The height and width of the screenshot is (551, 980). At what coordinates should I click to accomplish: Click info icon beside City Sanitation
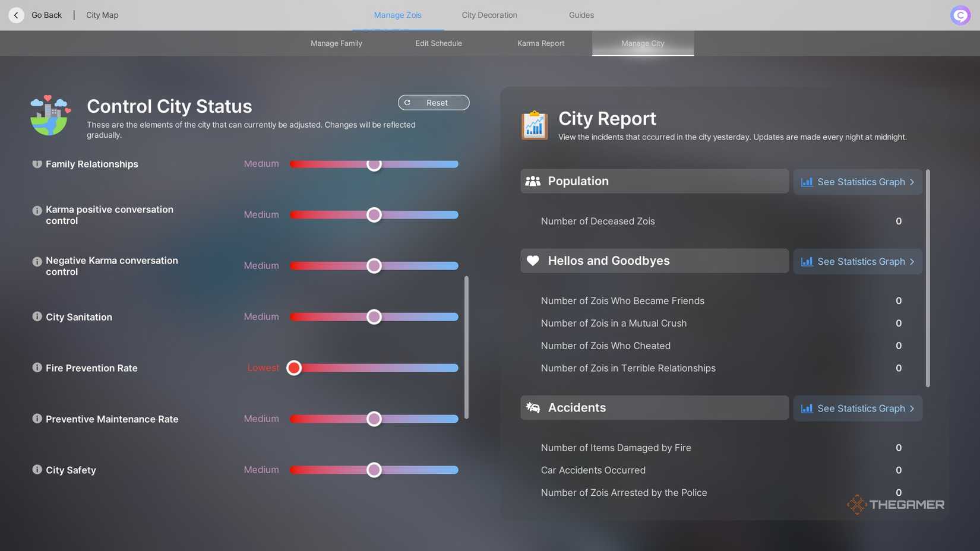point(37,316)
